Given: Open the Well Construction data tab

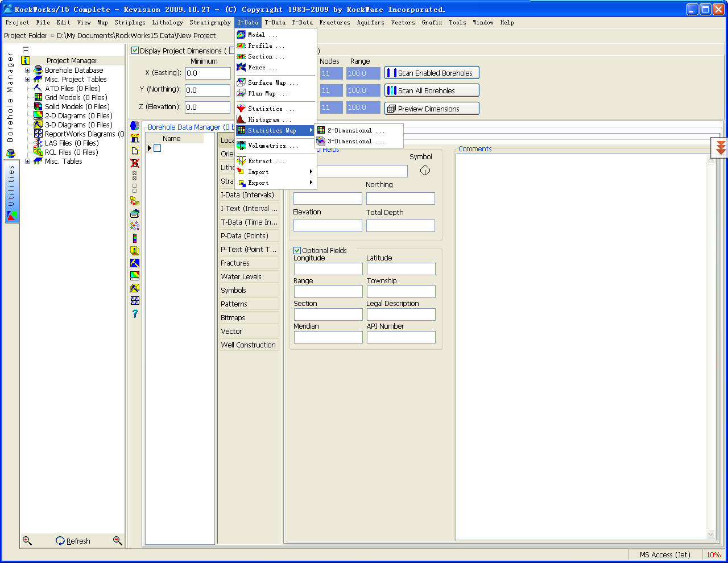Looking at the screenshot, I should point(249,345).
